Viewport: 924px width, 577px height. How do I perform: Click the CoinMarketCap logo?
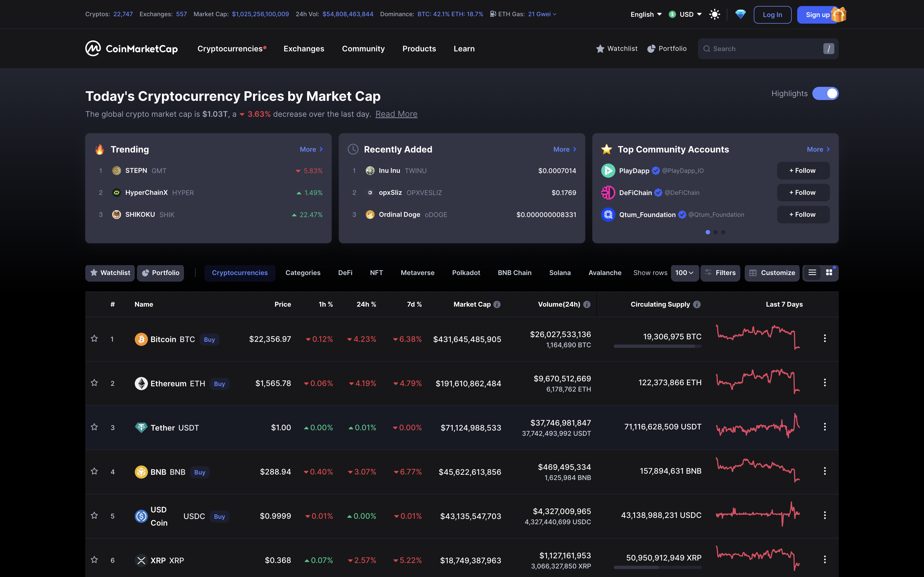131,48
